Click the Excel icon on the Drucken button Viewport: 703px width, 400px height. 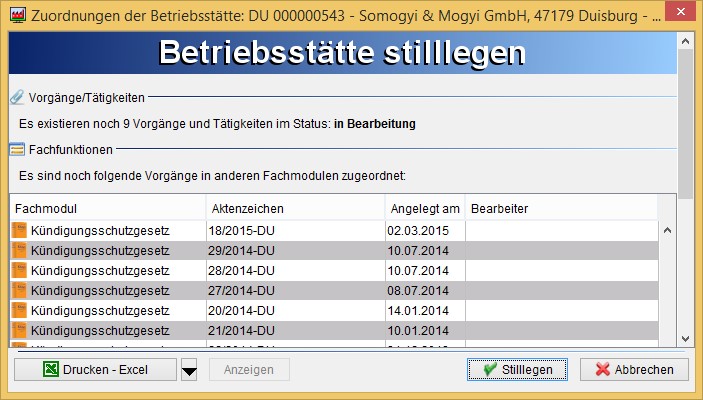pyautogui.click(x=51, y=370)
